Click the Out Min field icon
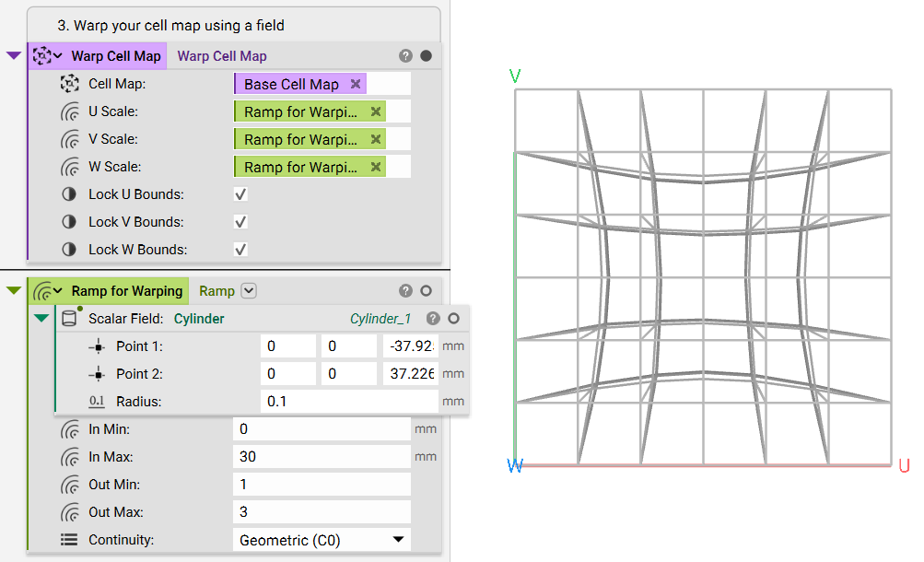Image resolution: width=924 pixels, height=562 pixels. [69, 485]
